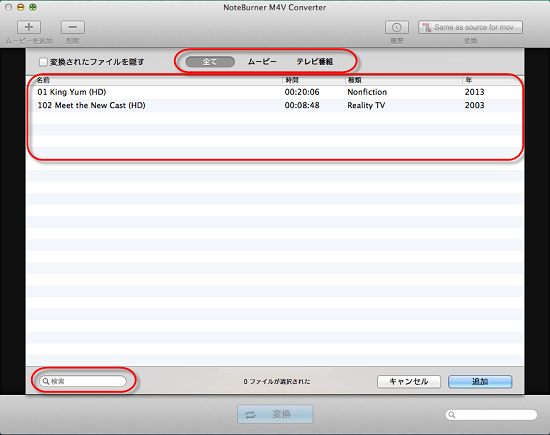This screenshot has width=550, height=435.
Task: Sort list by 時間 duration column header
Action: point(314,80)
